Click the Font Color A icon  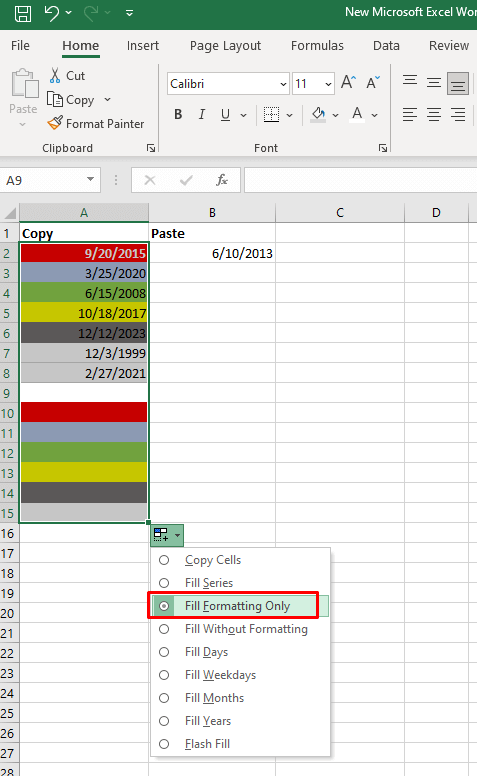tap(357, 115)
